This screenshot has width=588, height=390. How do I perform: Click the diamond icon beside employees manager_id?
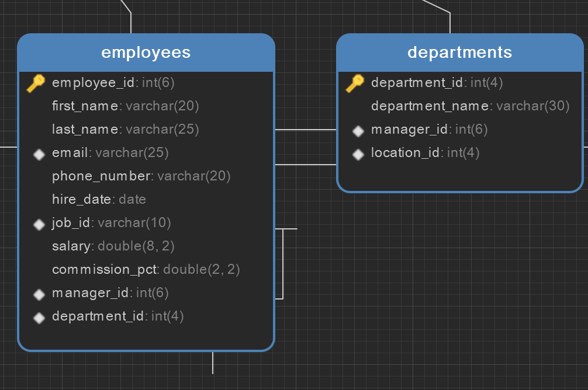pyautogui.click(x=39, y=294)
